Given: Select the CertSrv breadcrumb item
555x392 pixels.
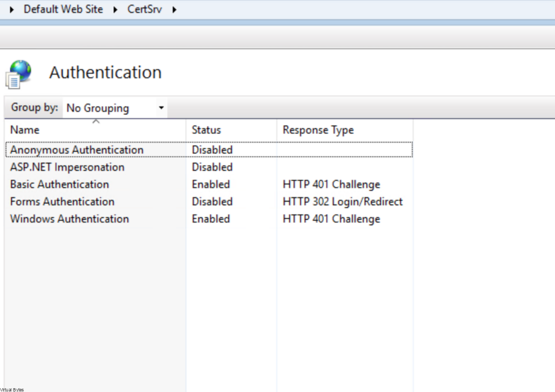Looking at the screenshot, I should pos(145,9).
